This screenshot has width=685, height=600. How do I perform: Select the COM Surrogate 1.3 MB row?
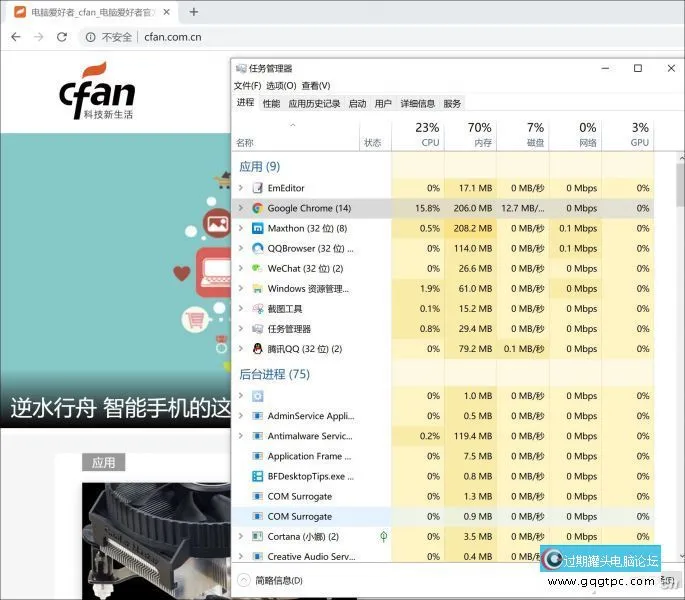pyautogui.click(x=443, y=496)
